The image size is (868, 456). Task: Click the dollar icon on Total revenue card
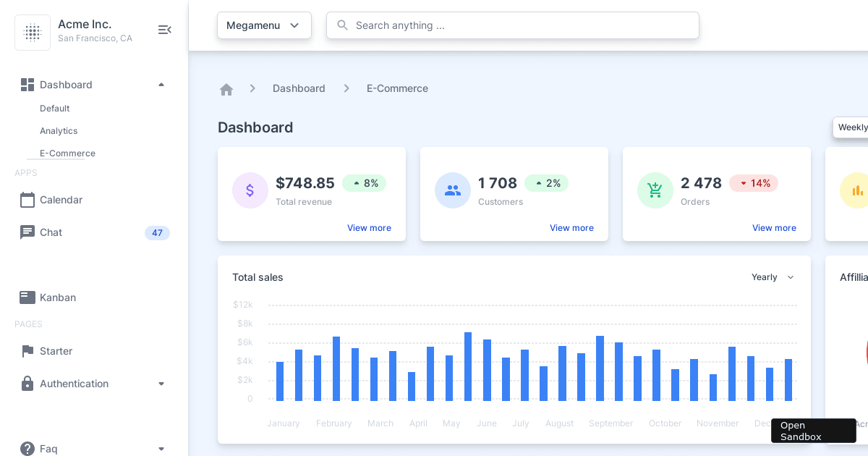(x=250, y=190)
